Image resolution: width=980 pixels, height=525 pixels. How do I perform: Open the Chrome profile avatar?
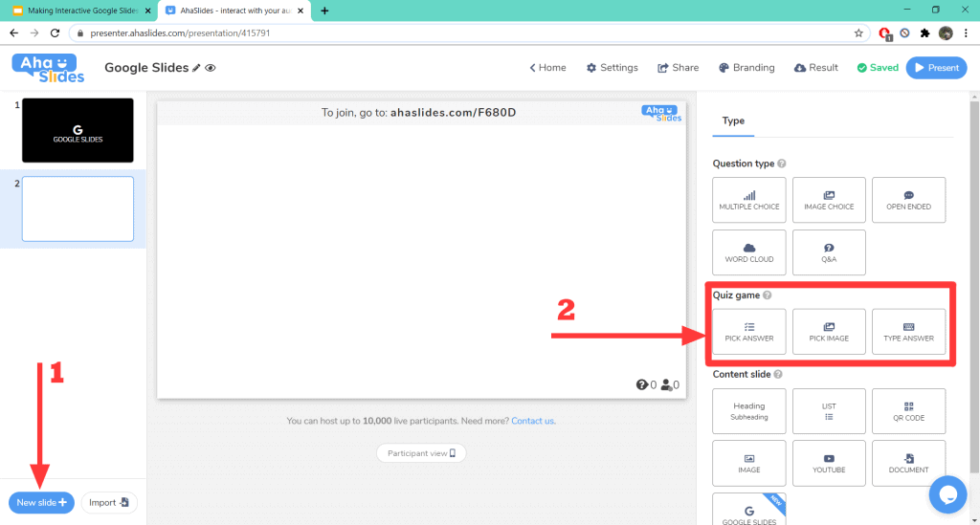(946, 33)
